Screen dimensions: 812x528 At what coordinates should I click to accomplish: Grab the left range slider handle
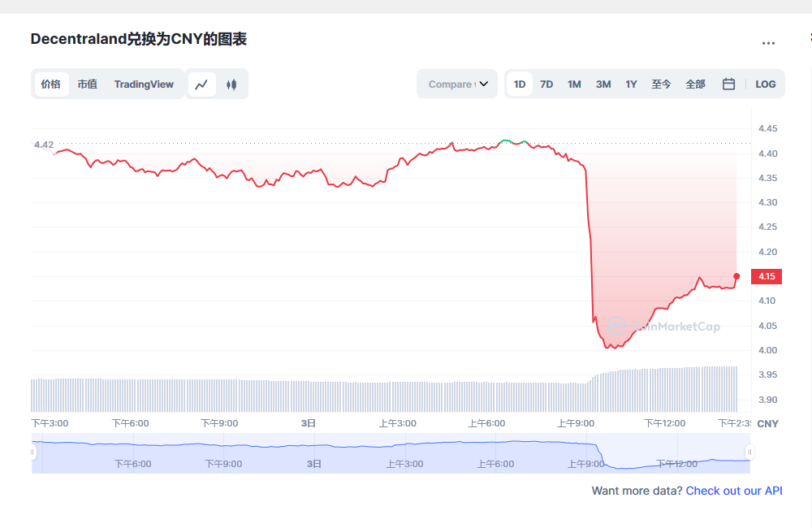tap(32, 452)
